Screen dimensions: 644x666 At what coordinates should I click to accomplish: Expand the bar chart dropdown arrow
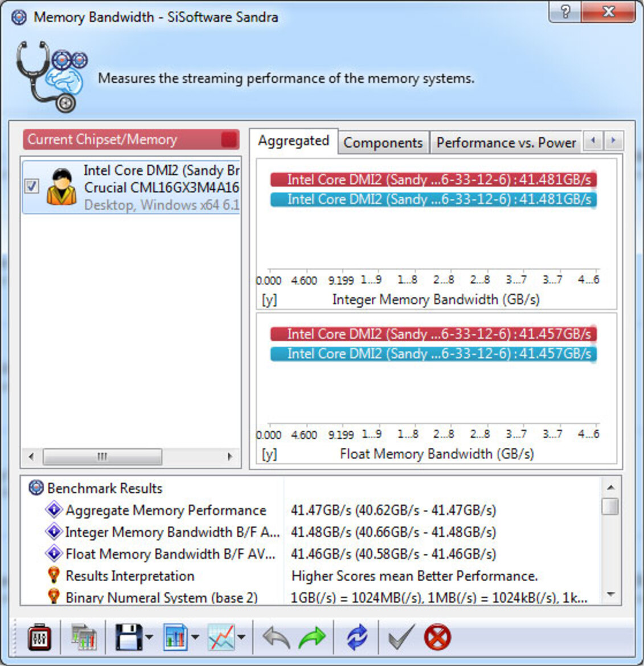tap(195, 637)
